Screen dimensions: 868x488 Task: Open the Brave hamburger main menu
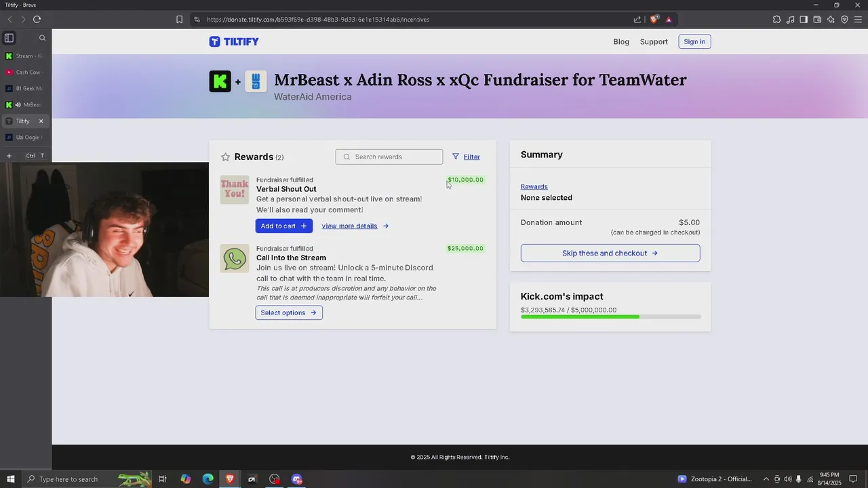858,20
